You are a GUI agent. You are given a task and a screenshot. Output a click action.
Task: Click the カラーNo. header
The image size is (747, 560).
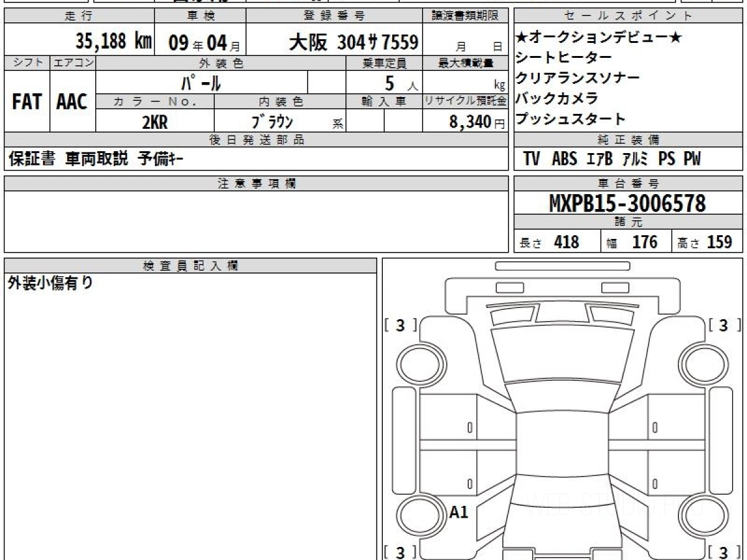coord(155,102)
